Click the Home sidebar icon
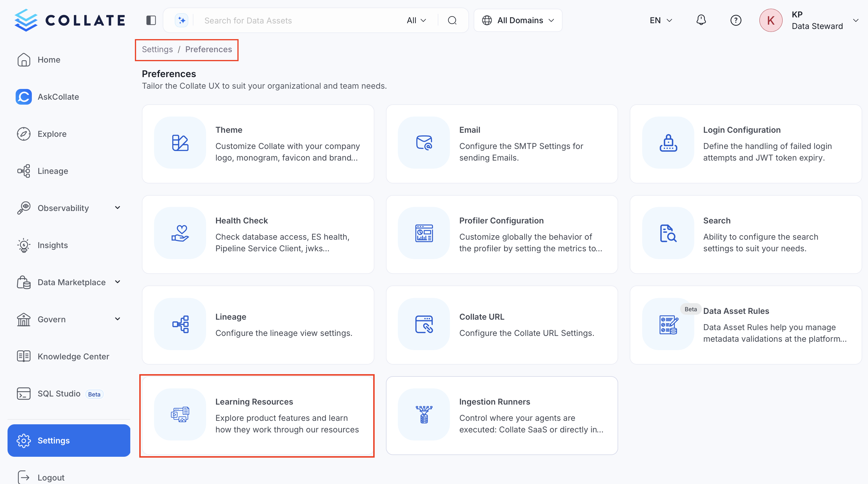The width and height of the screenshot is (868, 484). coord(23,60)
